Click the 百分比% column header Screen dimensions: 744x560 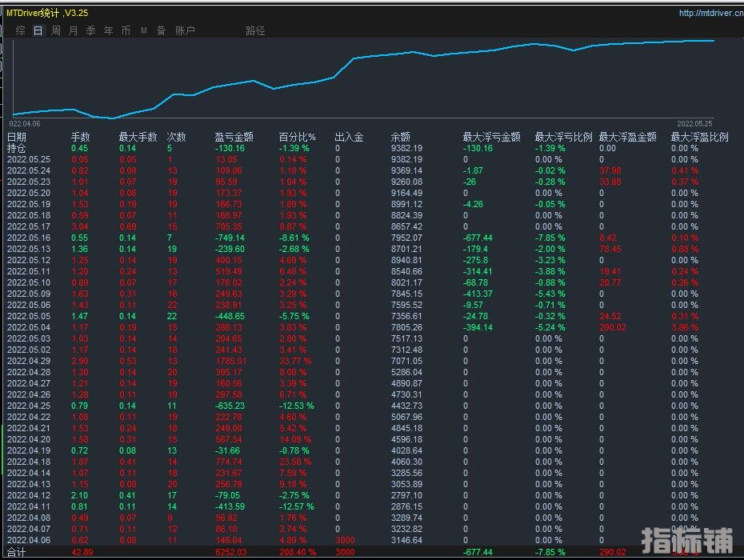[x=297, y=137]
